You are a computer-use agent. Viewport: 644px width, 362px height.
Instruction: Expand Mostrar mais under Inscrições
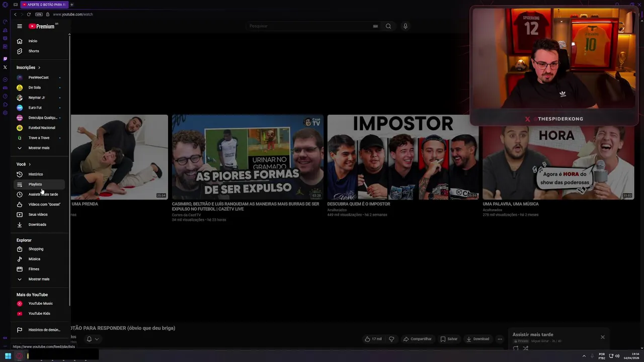40,148
